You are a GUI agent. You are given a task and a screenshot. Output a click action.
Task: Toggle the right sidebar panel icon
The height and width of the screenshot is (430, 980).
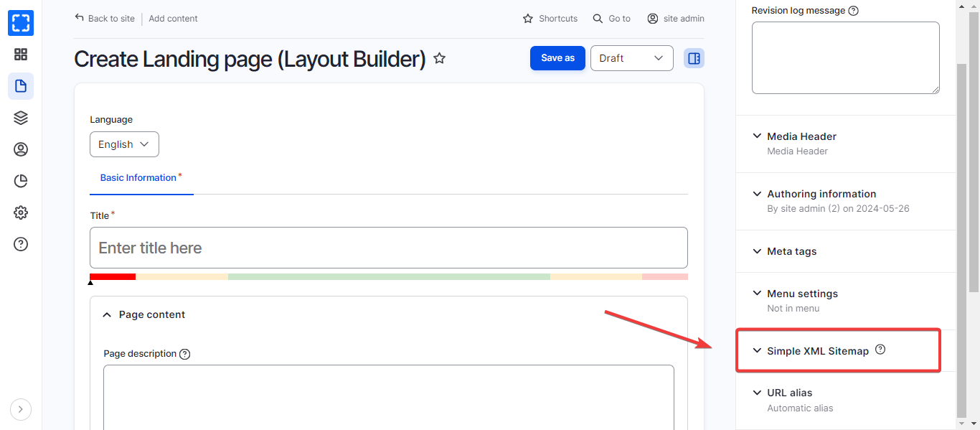[694, 58]
